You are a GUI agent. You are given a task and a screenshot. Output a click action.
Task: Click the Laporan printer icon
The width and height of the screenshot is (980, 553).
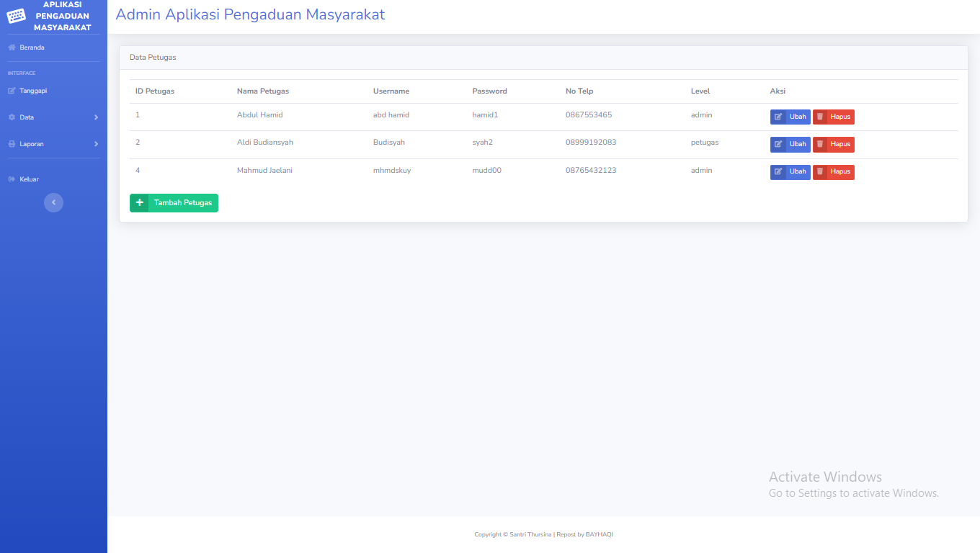(12, 144)
